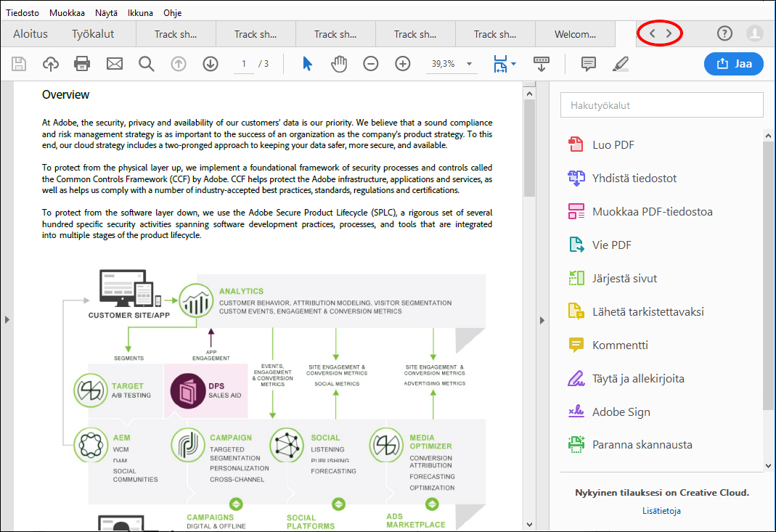Viewport: 776px width, 532px height.
Task: Click the Lisätietoja link
Action: tap(661, 511)
